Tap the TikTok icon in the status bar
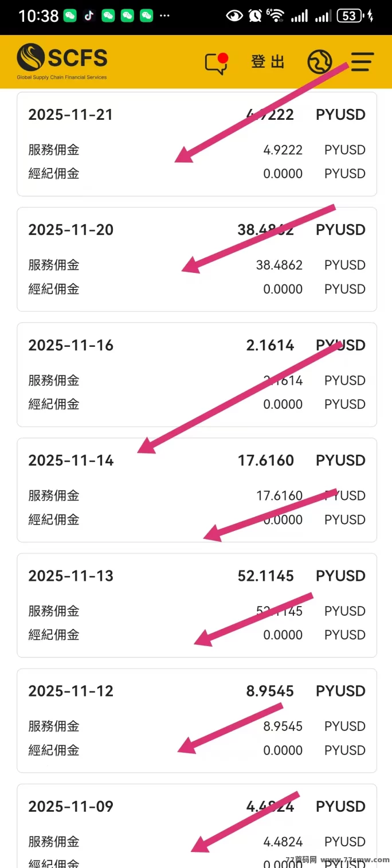The image size is (392, 868). (88, 15)
